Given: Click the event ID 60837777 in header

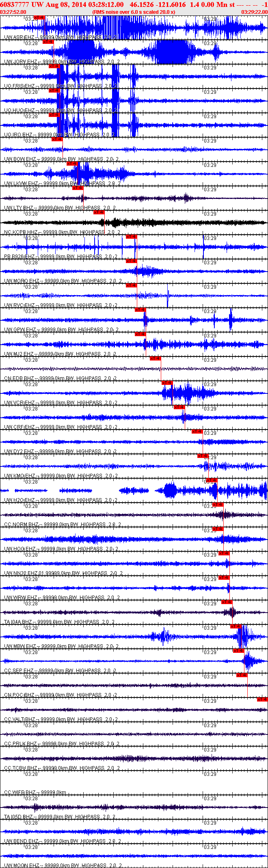Looking at the screenshot, I should click(15, 4).
